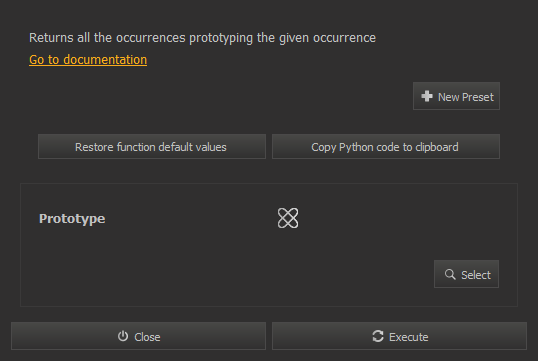Open the Go to documentation link
This screenshot has width=538, height=361.
[88, 60]
